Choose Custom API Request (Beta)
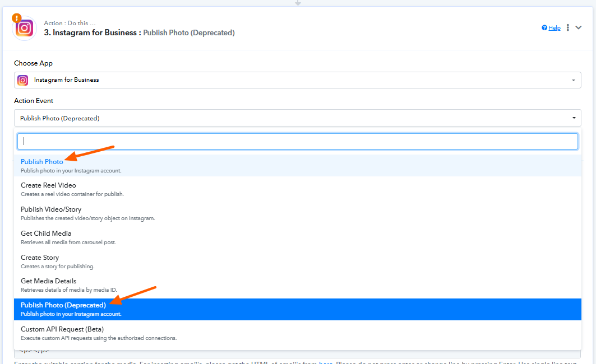 [62, 329]
